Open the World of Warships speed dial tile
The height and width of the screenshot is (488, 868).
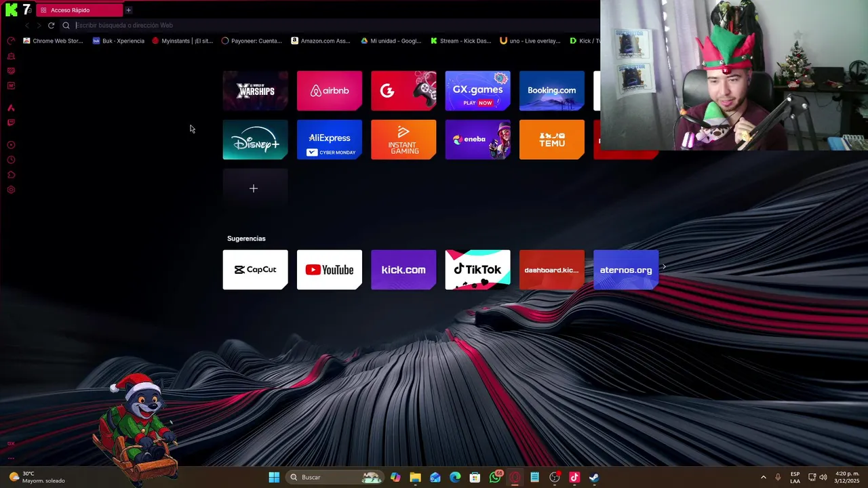tap(256, 91)
